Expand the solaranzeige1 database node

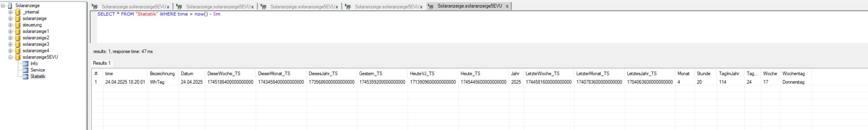click(x=10, y=31)
